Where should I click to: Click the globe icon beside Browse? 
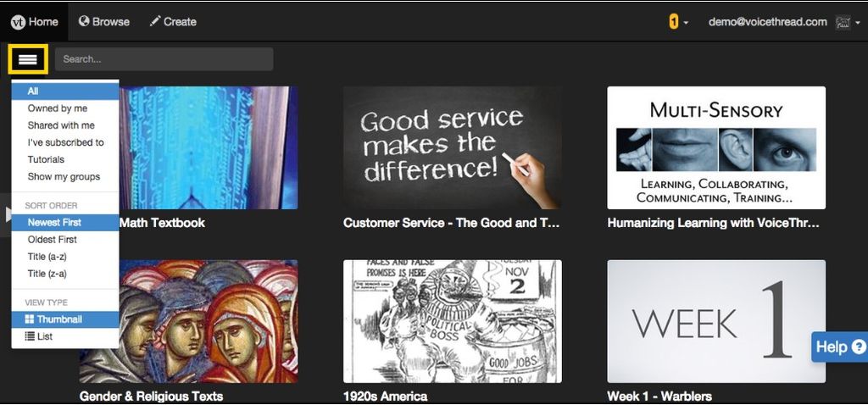point(84,21)
